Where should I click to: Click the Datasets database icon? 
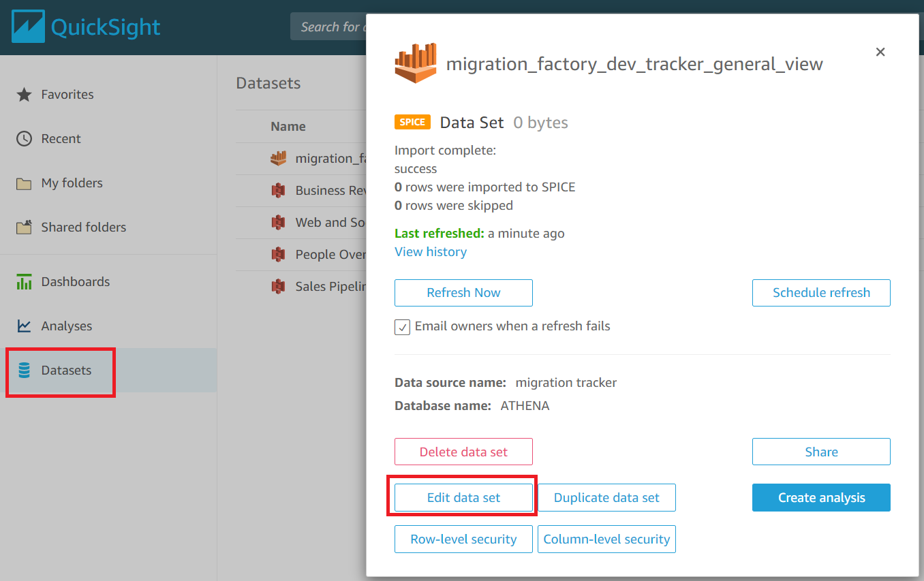[x=25, y=371]
